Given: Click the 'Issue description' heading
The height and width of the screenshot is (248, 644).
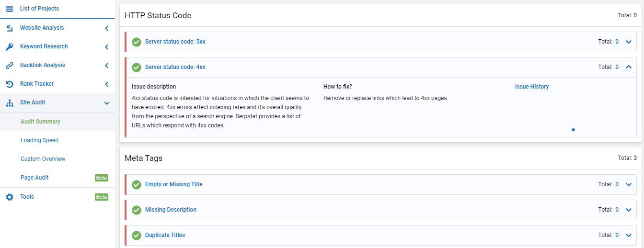Looking at the screenshot, I should point(154,87).
